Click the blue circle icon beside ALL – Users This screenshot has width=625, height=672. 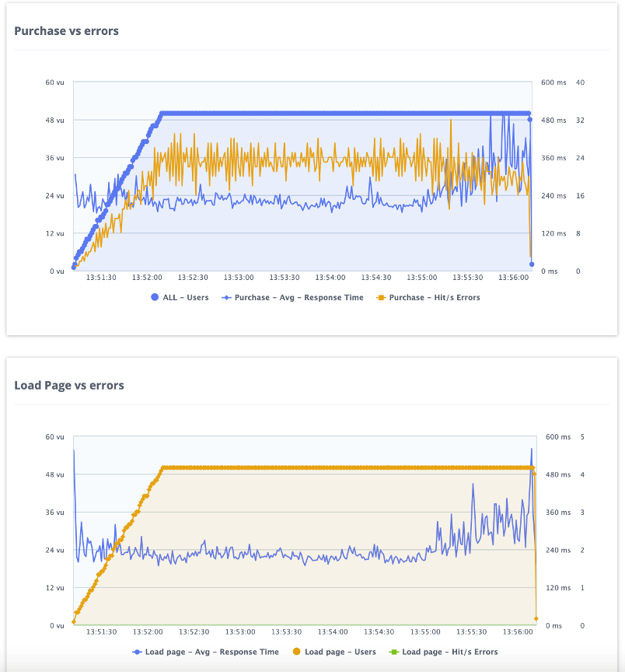click(x=155, y=297)
